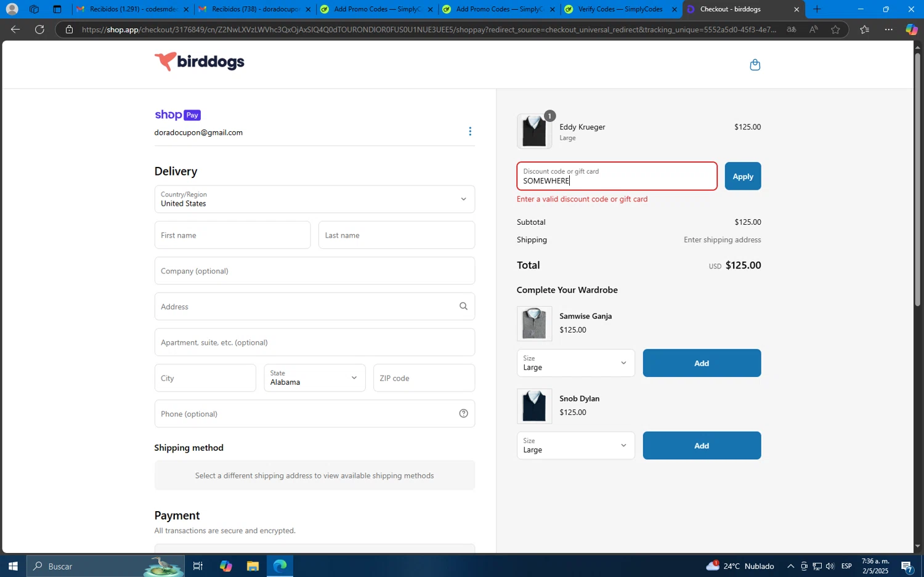The image size is (924, 577).
Task: Close the Checkout - birddogs tab
Action: [796, 9]
